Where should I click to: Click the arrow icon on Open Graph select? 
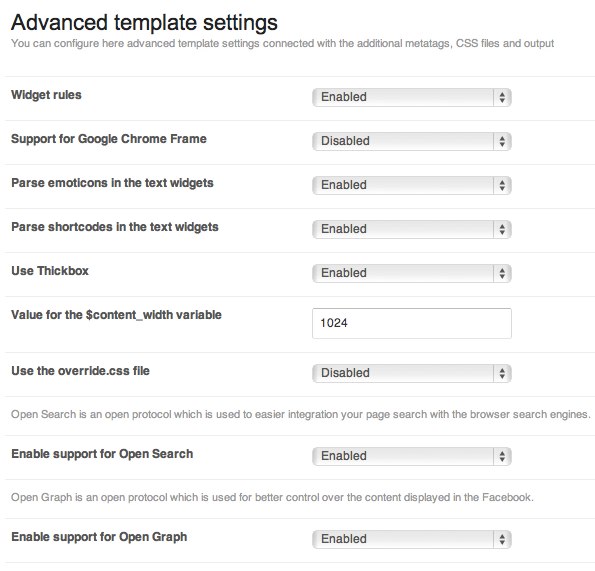502,539
